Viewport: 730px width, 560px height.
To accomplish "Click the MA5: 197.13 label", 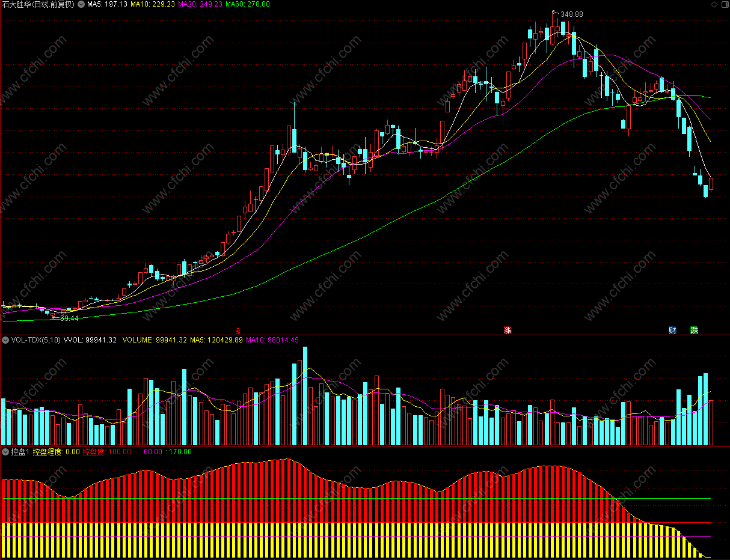I will (107, 4).
